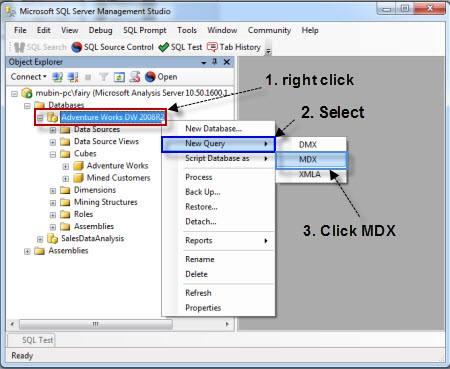Click the server icon for mubin-pc\fairy
Image resolution: width=450 pixels, height=369 pixels.
tap(27, 93)
